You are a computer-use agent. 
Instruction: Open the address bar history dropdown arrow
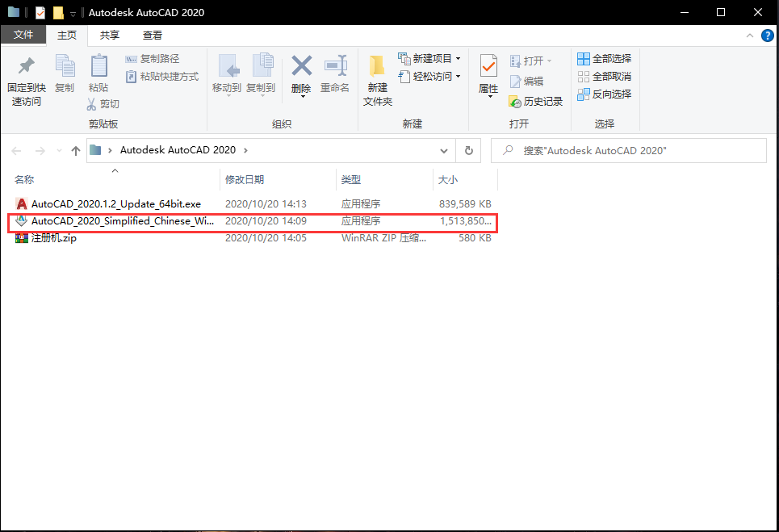click(443, 150)
